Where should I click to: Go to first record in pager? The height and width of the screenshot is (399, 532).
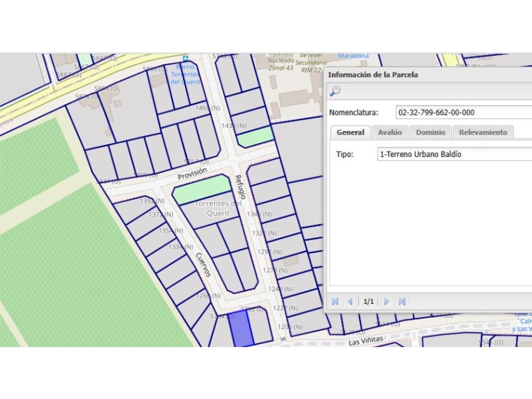[x=335, y=301]
